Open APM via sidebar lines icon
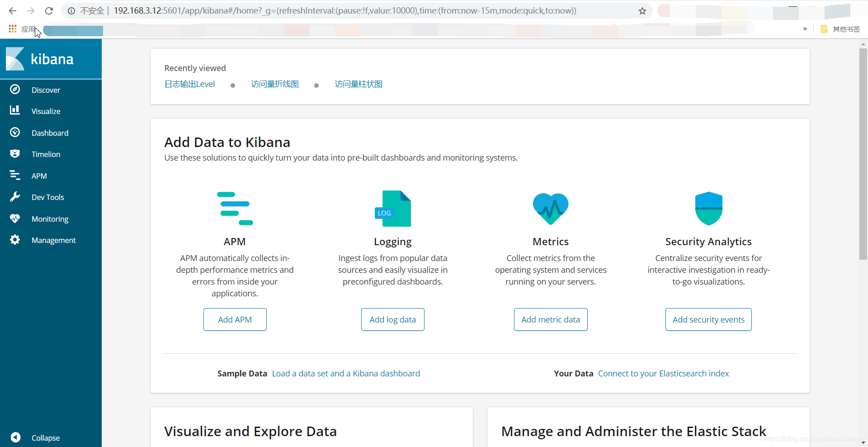 click(15, 175)
